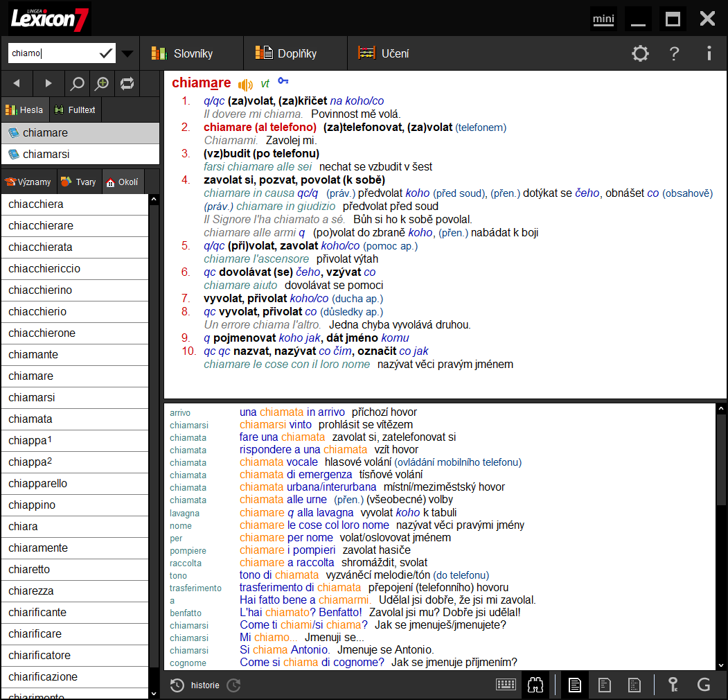Swap translation direction with arrows icon
Image resolution: width=728 pixels, height=700 pixels.
point(127,84)
